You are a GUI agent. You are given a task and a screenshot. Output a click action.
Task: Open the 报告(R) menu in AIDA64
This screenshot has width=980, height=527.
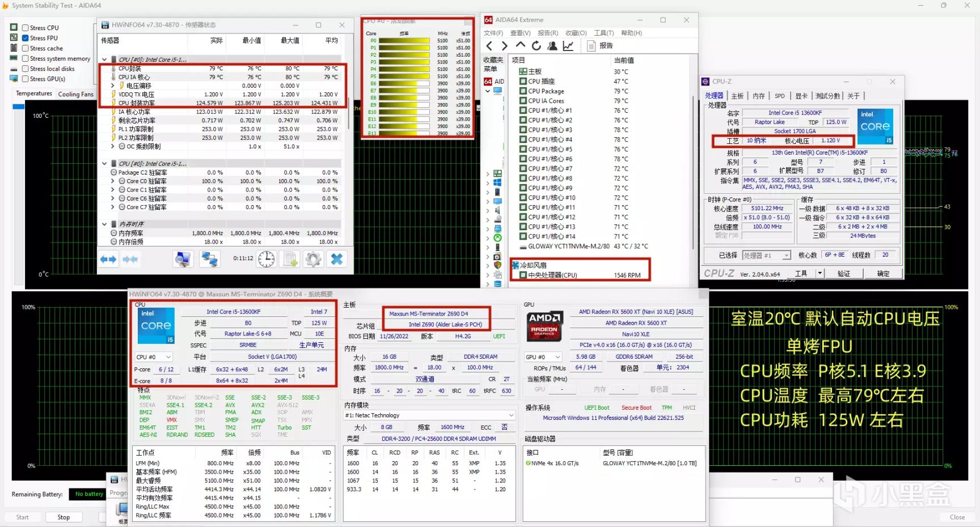click(548, 33)
